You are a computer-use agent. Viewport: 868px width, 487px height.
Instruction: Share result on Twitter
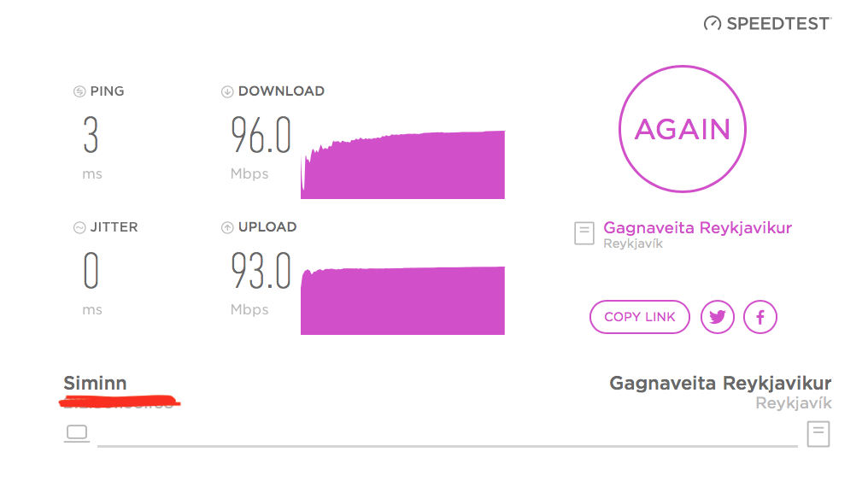coord(718,317)
